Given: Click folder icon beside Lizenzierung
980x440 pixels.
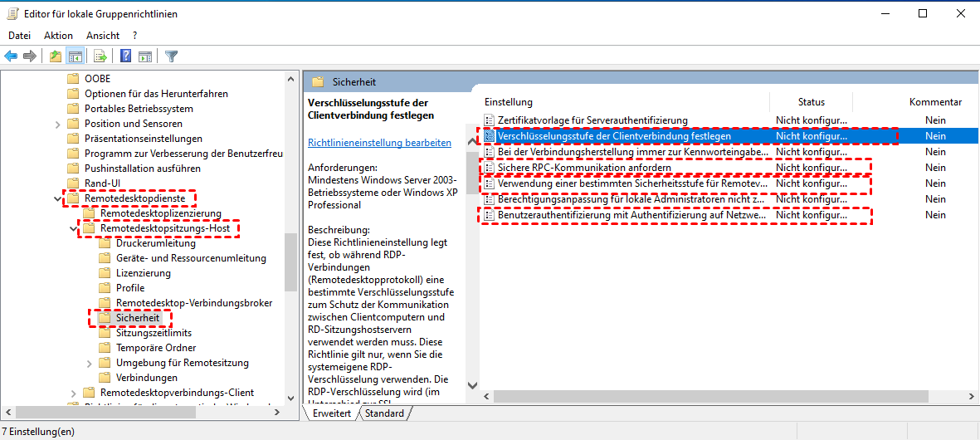Looking at the screenshot, I should point(105,273).
